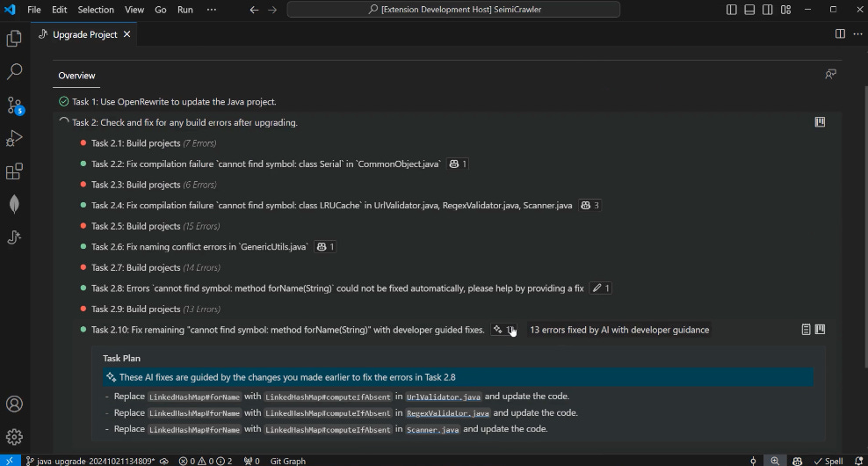Open the Explorer view in activity bar

pos(14,38)
